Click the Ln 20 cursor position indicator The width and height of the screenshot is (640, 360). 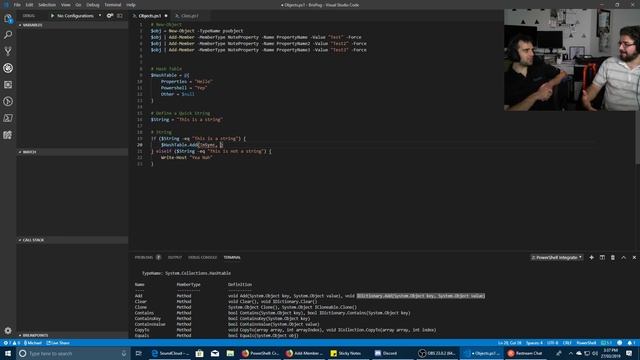tap(510, 343)
